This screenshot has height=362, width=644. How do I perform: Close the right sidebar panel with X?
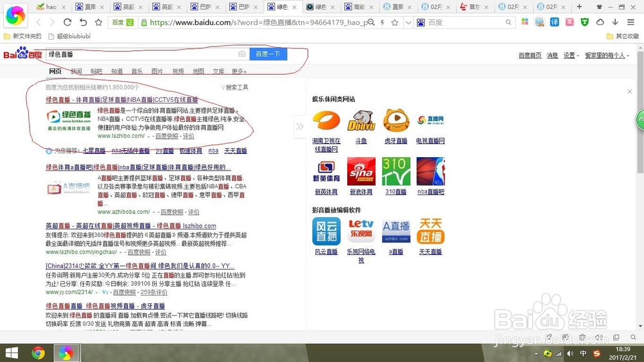point(630,91)
